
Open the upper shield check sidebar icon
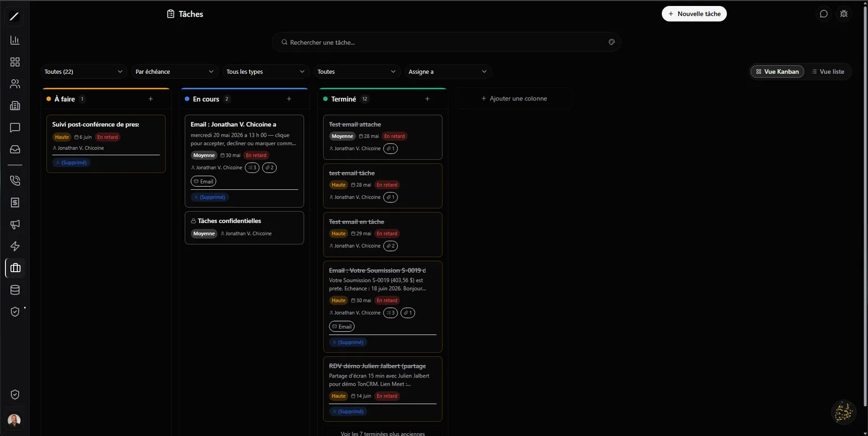15,312
